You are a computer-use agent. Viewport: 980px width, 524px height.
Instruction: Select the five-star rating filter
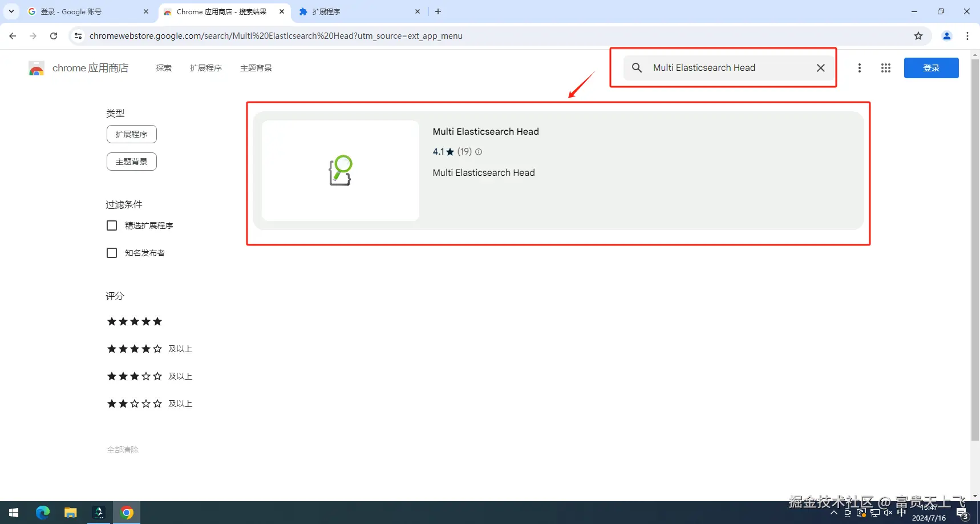pos(135,321)
